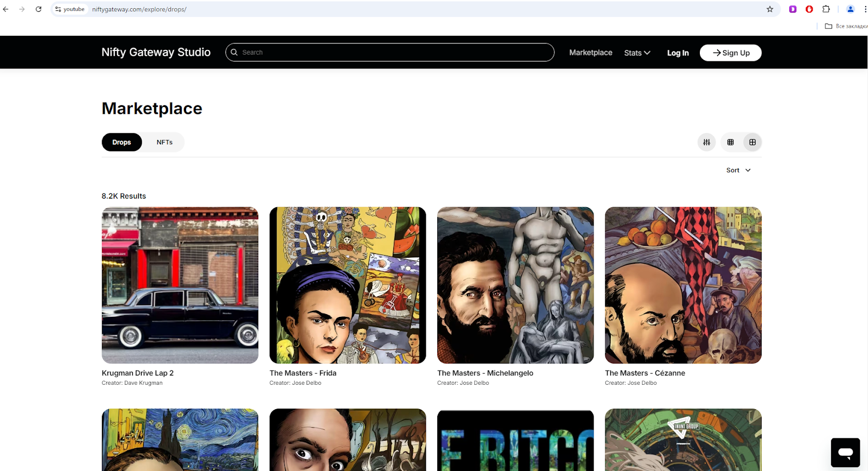Click the Krugman Drive Lap 2 title
This screenshot has height=471, width=868.
138,373
